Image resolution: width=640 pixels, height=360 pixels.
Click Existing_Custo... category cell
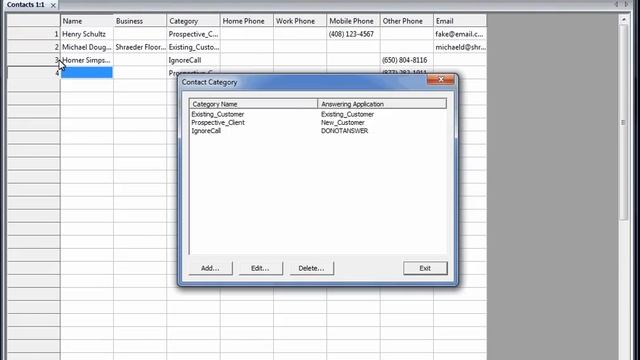point(193,47)
